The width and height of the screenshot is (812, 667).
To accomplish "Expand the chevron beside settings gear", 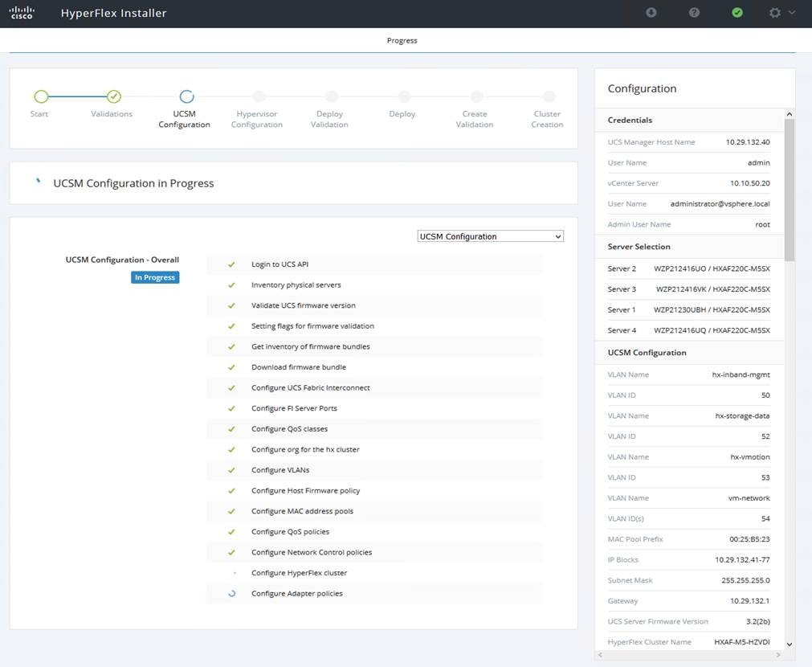I will [792, 12].
